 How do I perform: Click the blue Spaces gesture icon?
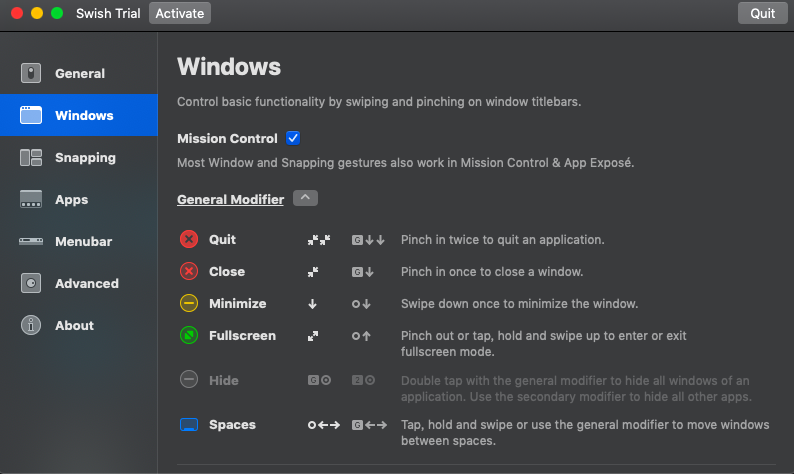click(x=189, y=425)
